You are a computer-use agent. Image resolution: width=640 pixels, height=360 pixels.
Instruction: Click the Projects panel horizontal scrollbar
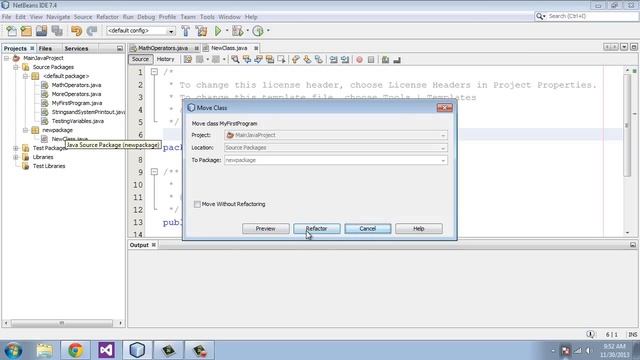point(62,323)
